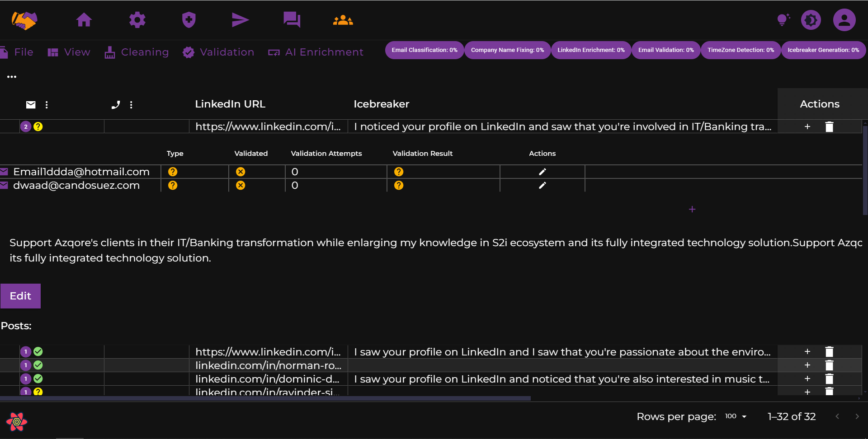Click the home icon in top navigation
The image size is (868, 439).
point(84,20)
